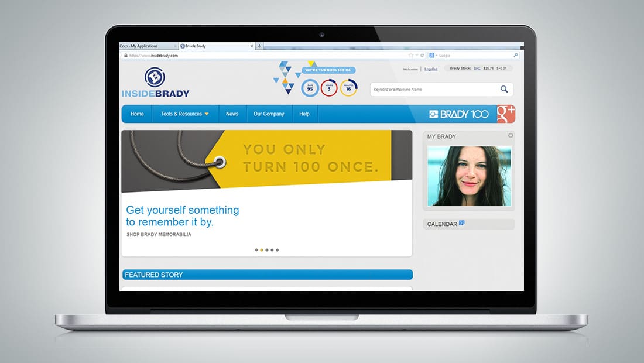This screenshot has width=644, height=363.
Task: Open a new browser tab
Action: [259, 46]
